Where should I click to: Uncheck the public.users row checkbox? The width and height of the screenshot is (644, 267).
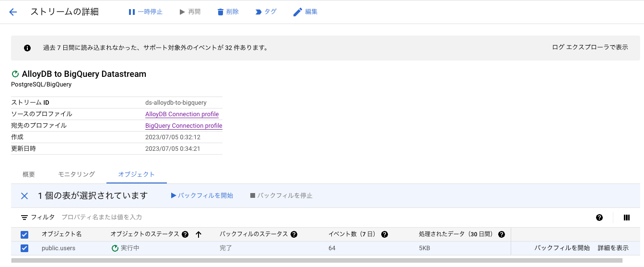24,248
